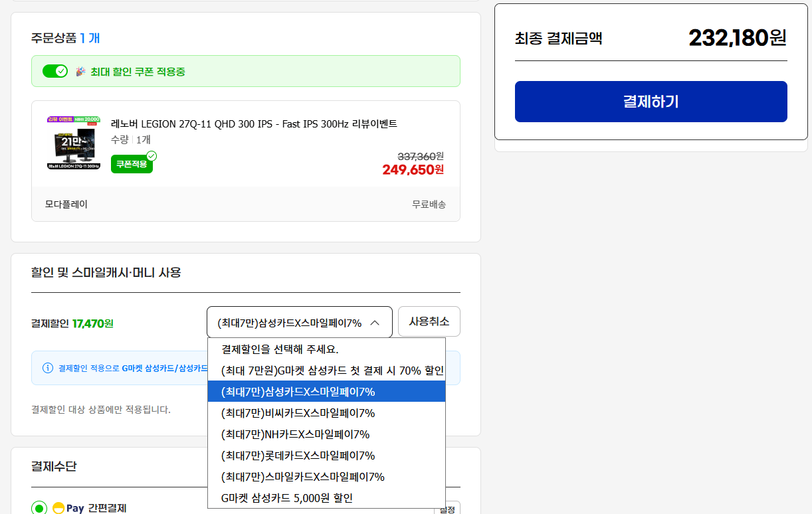
Task: Click the 무료배송 shipping label
Action: [x=429, y=205]
